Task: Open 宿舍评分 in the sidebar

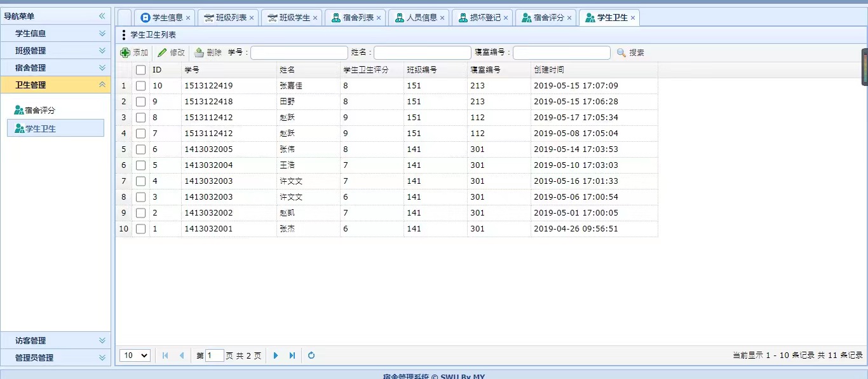Action: point(39,111)
